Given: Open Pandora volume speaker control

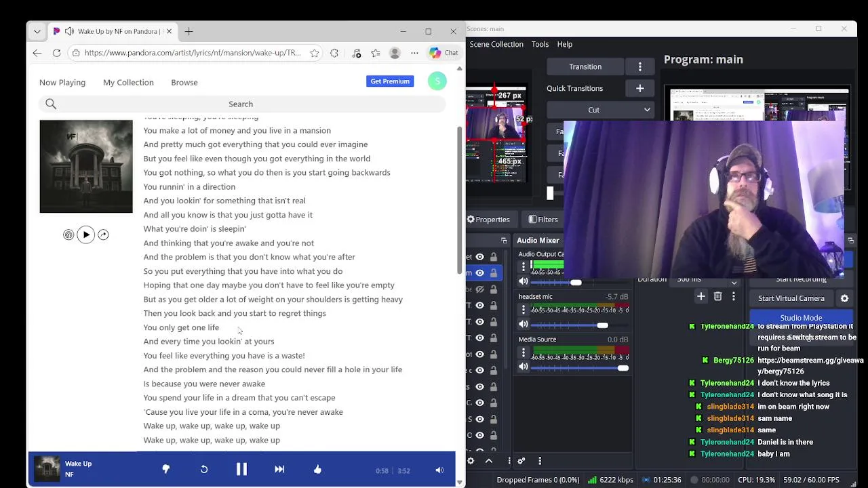Looking at the screenshot, I should [439, 470].
